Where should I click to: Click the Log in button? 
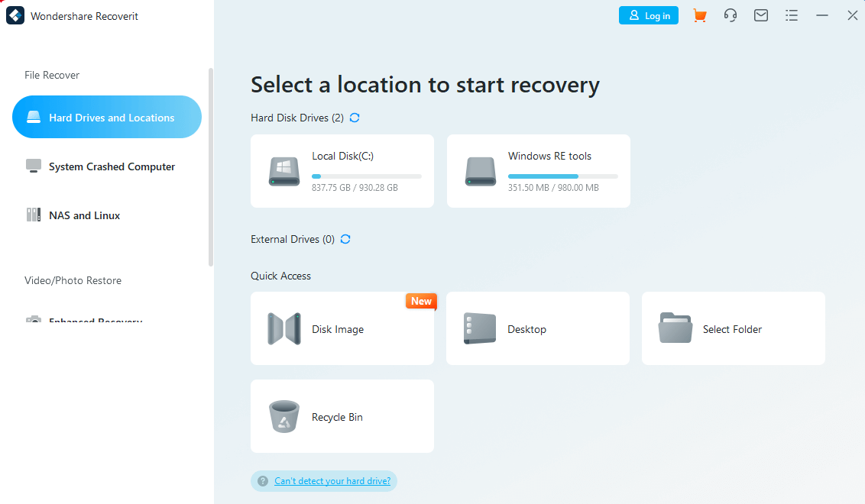click(x=648, y=15)
